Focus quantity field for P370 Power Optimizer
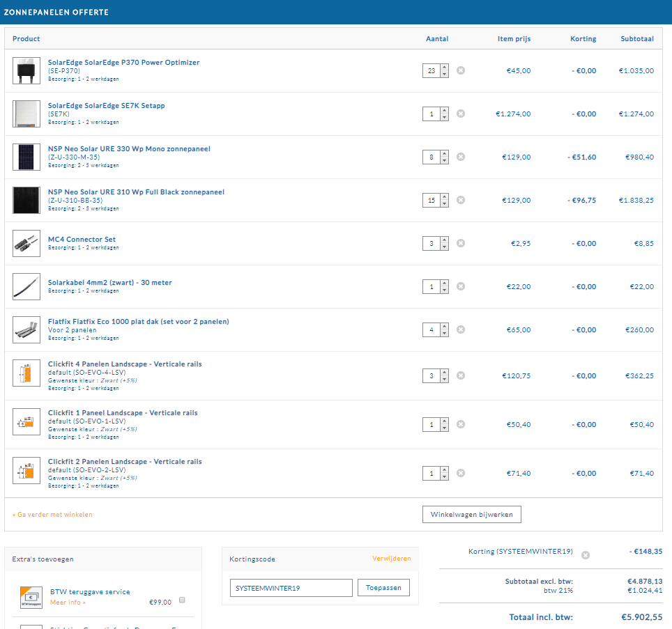672x629 pixels. pyautogui.click(x=432, y=71)
